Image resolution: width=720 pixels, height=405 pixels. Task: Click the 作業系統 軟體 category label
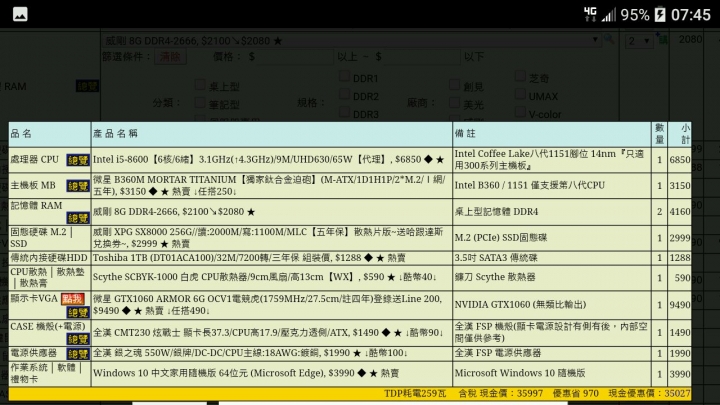[x=46, y=373]
